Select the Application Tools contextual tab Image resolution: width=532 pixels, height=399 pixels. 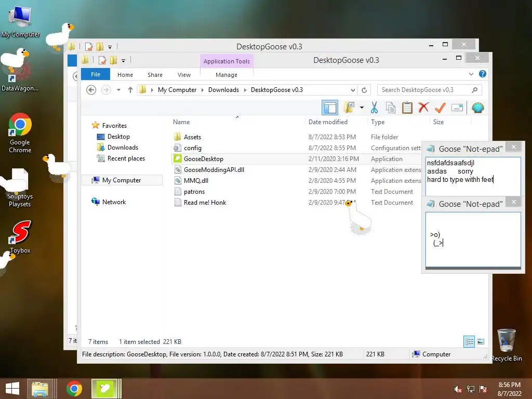coord(227,61)
